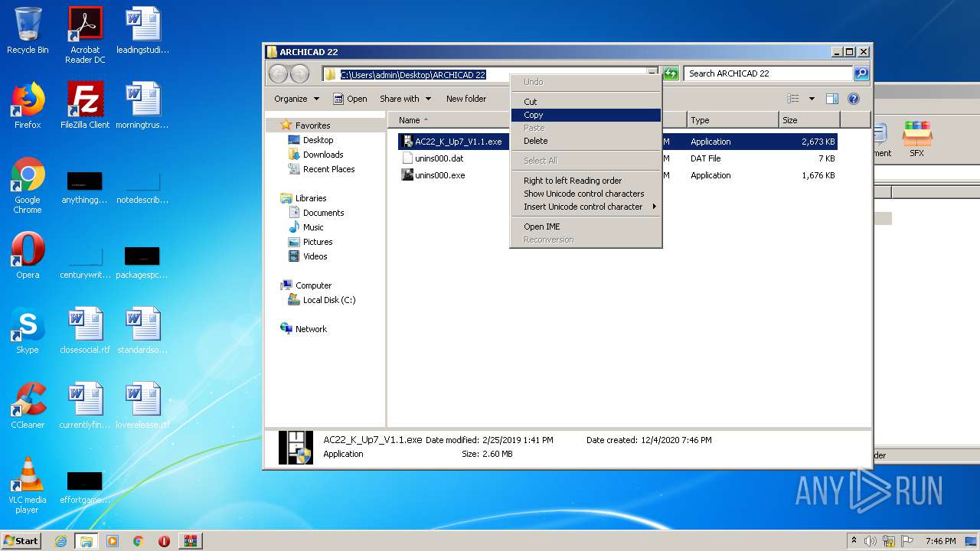Select Cut in context menu

point(586,102)
